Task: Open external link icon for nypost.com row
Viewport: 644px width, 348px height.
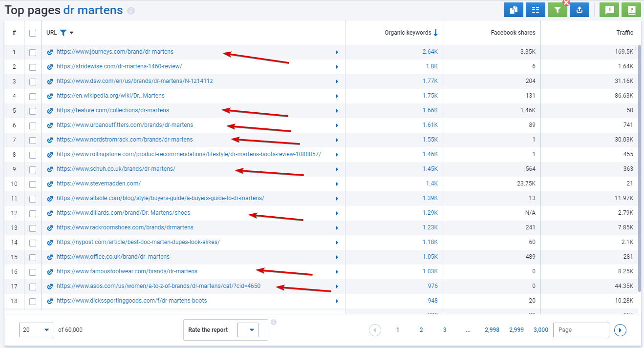Action: click(50, 242)
